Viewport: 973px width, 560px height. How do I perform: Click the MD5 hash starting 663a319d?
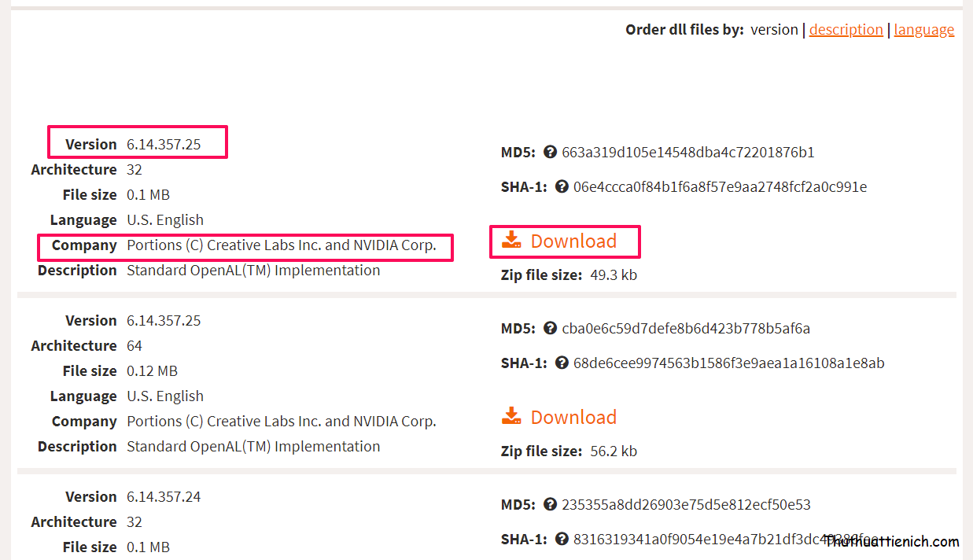(x=688, y=153)
